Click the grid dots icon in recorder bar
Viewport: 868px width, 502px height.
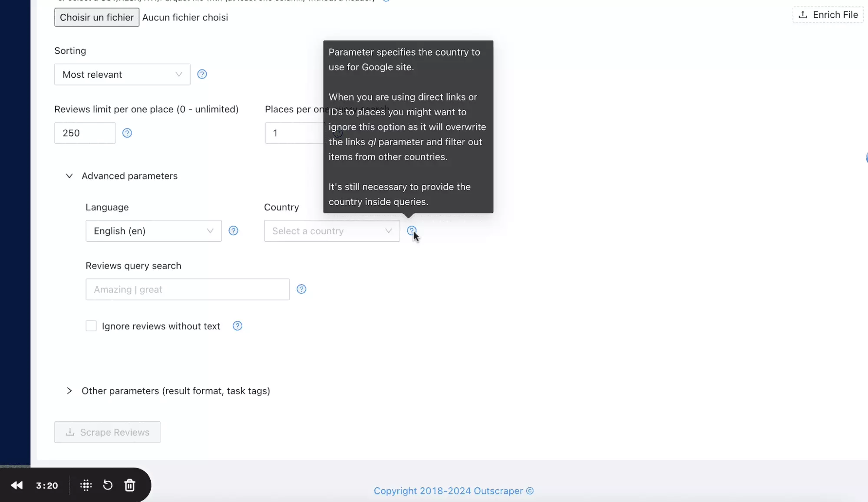point(86,485)
